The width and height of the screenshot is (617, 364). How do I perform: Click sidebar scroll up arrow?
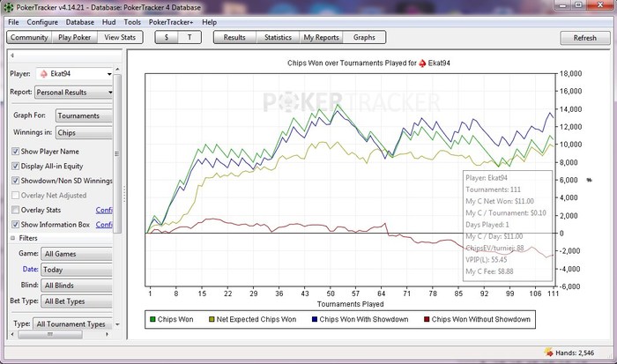117,70
